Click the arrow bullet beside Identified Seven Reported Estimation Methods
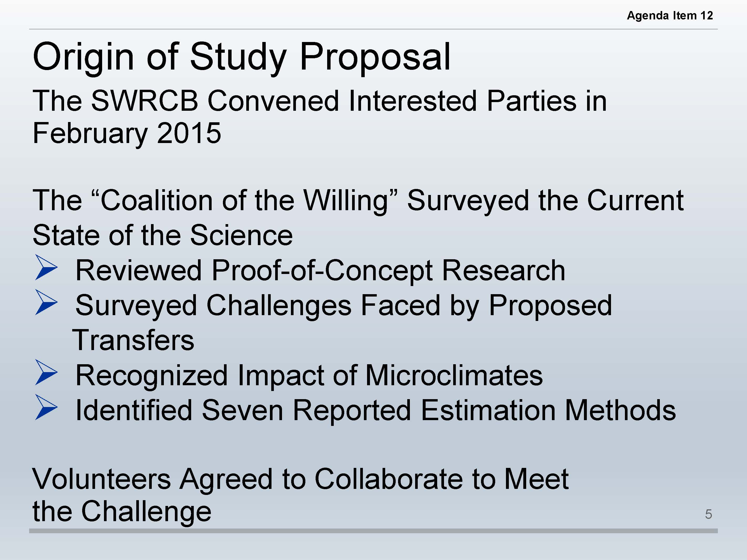747x560 pixels. [46, 408]
